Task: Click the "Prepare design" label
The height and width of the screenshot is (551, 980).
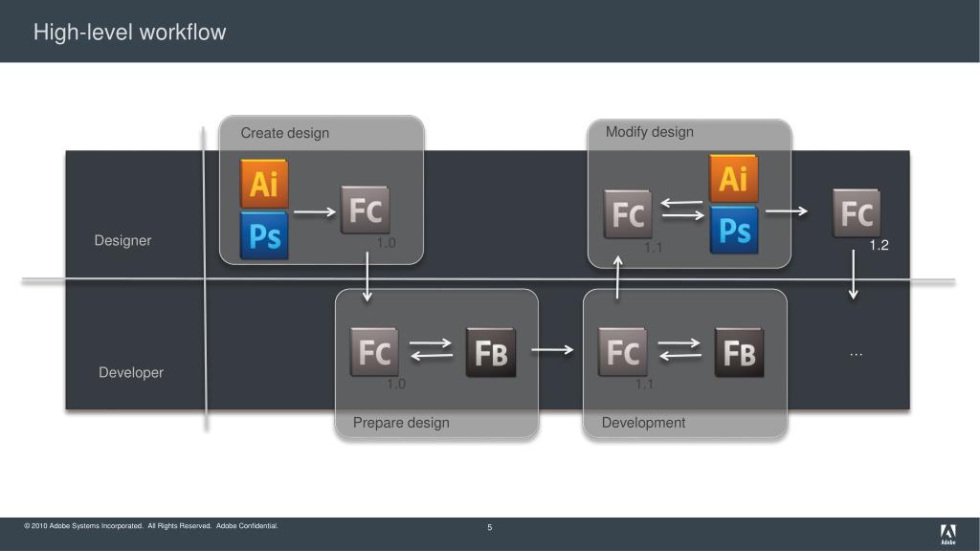Action: (x=401, y=423)
